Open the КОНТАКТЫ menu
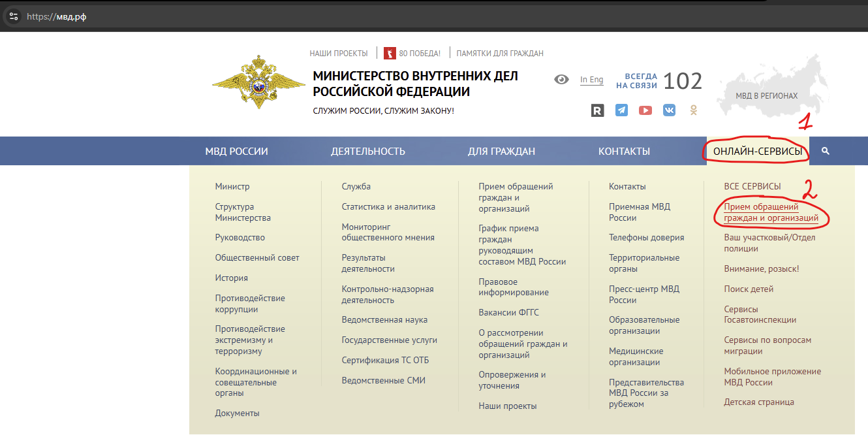Viewport: 868px width, 437px height. click(x=624, y=151)
